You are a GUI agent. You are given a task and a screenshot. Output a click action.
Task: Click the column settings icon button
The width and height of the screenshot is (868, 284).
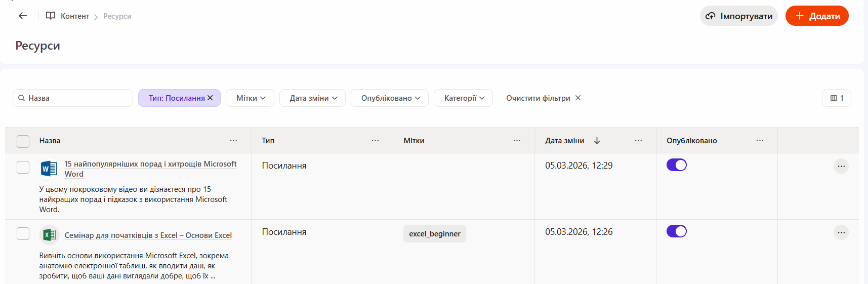pyautogui.click(x=836, y=98)
